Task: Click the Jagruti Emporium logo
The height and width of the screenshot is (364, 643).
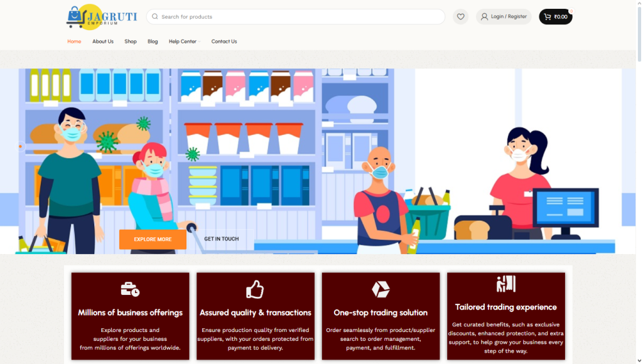Action: [x=101, y=17]
